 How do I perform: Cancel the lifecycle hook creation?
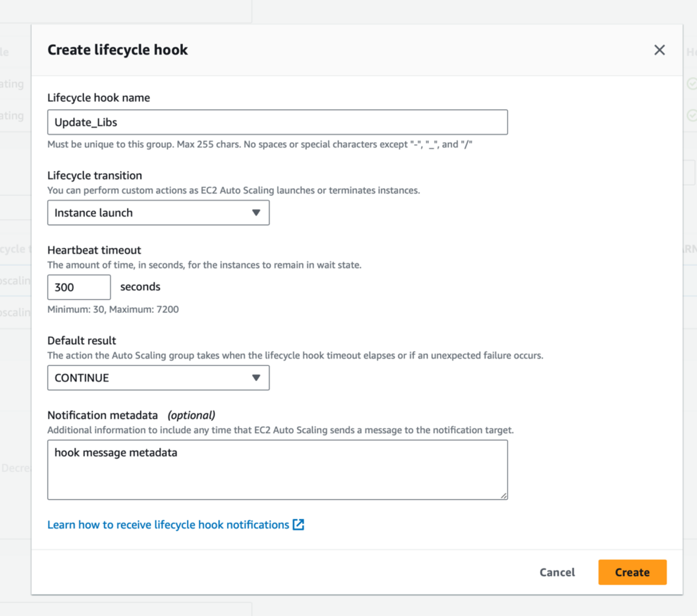pyautogui.click(x=557, y=572)
